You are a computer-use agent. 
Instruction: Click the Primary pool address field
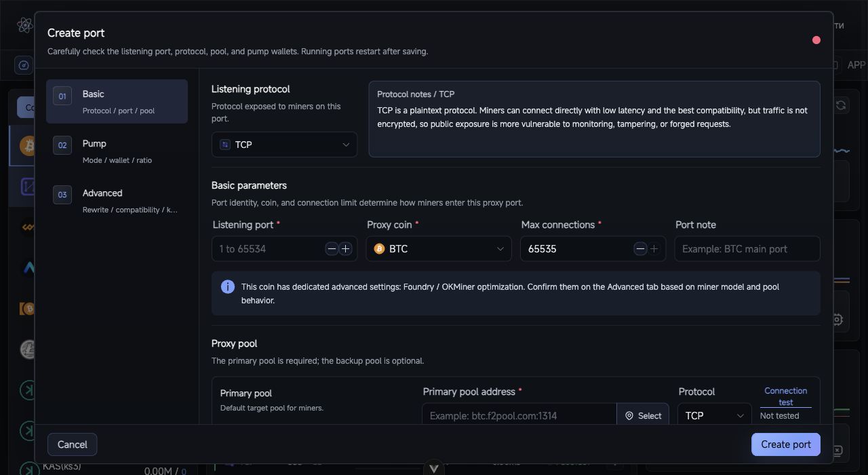(519, 416)
